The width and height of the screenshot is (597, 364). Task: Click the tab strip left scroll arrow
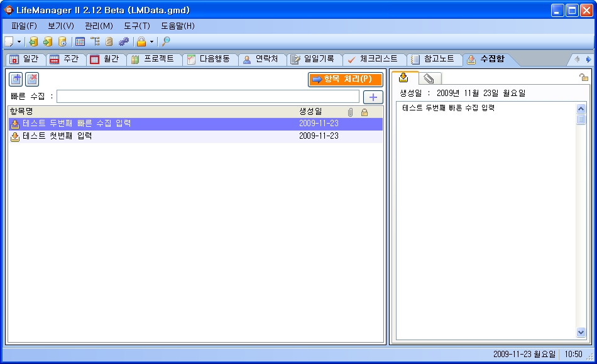(x=577, y=59)
